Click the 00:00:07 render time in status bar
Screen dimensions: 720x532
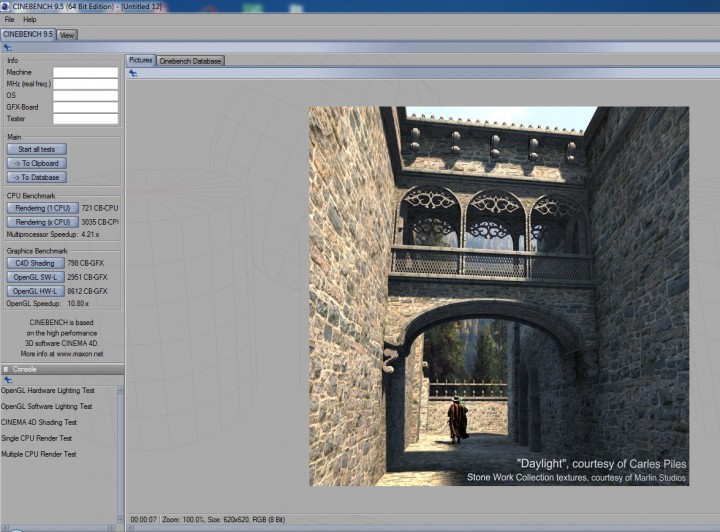click(x=143, y=520)
